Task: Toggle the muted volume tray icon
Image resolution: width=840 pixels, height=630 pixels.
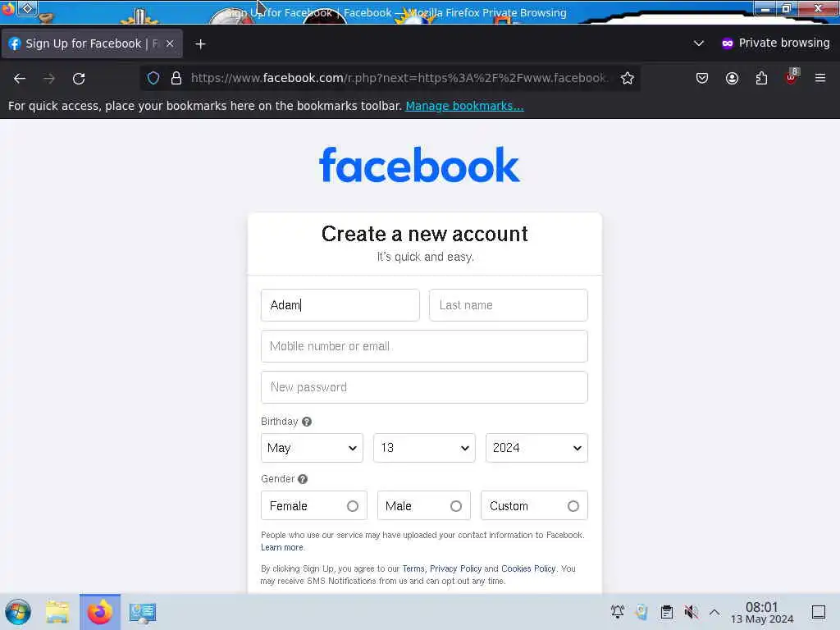Action: (x=691, y=612)
